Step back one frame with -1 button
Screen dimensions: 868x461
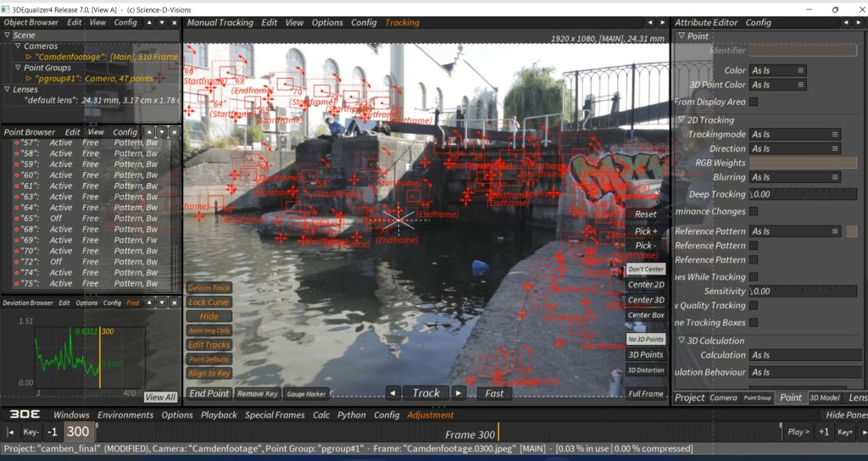click(x=52, y=432)
